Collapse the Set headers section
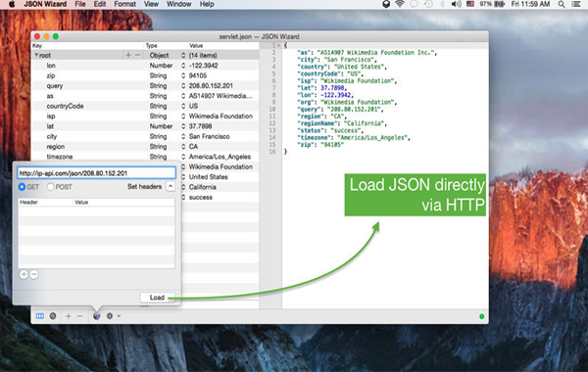 pos(171,186)
